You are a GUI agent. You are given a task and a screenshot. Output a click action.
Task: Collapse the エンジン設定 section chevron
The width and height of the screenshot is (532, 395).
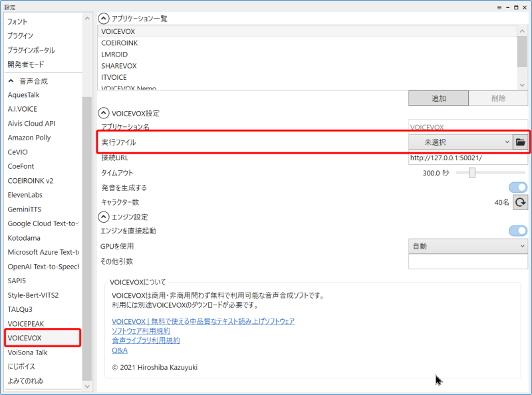click(x=104, y=217)
